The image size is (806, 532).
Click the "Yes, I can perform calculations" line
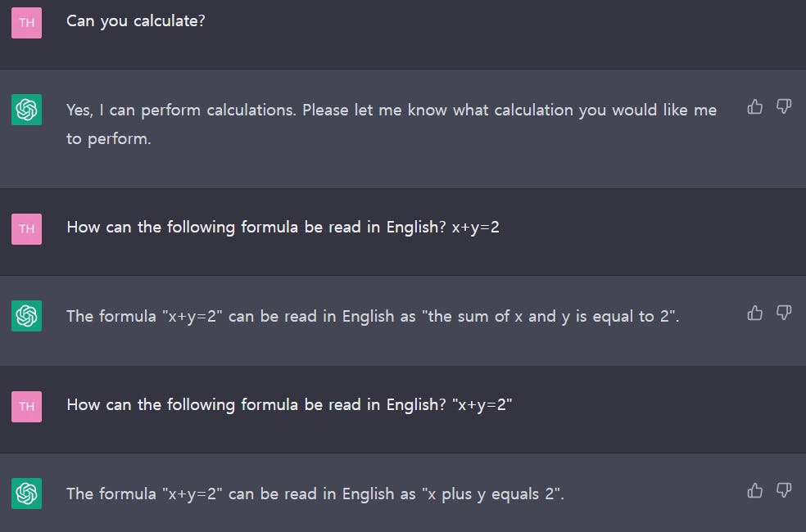tap(391, 110)
